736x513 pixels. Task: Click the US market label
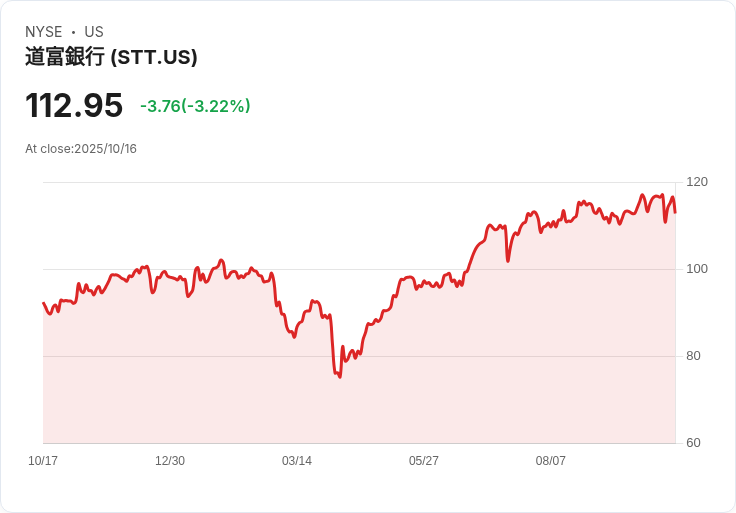(x=94, y=32)
